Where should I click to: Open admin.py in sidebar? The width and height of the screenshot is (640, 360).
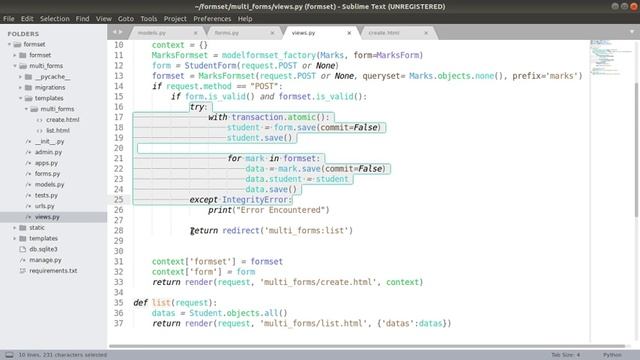(48, 152)
